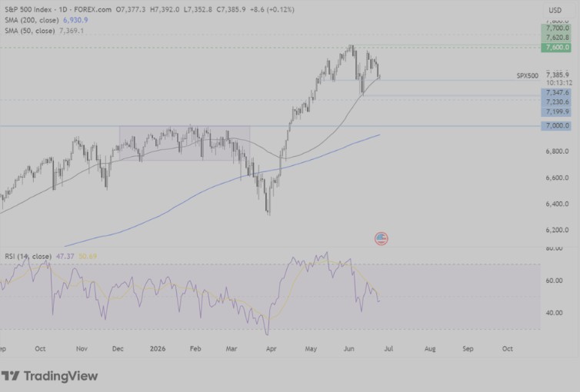Click the TradingView logo

click(x=49, y=376)
